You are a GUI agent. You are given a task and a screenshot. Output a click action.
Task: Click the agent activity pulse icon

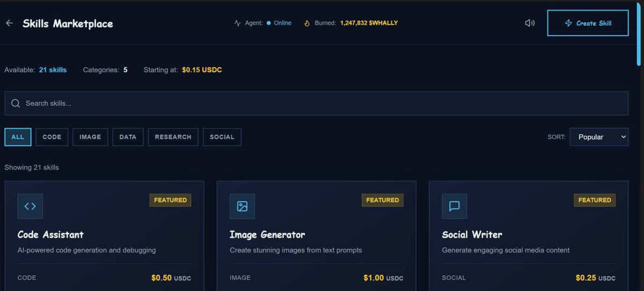(x=238, y=23)
